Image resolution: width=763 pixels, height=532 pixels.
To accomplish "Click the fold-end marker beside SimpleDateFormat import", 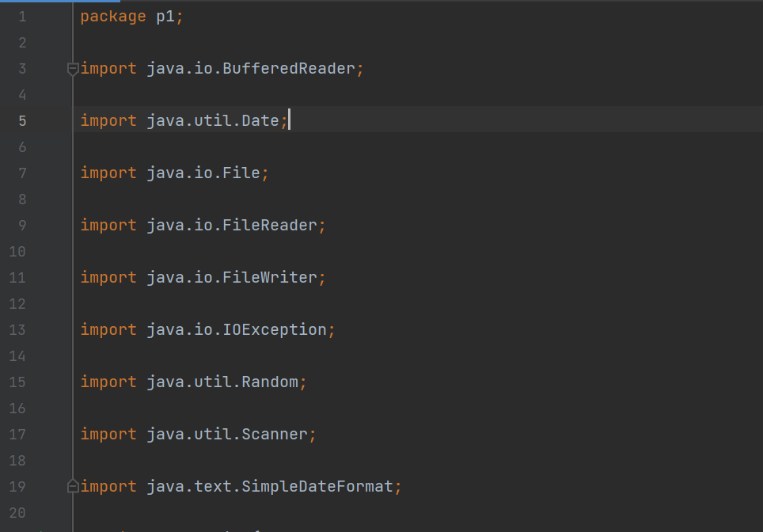I will pos(73,486).
